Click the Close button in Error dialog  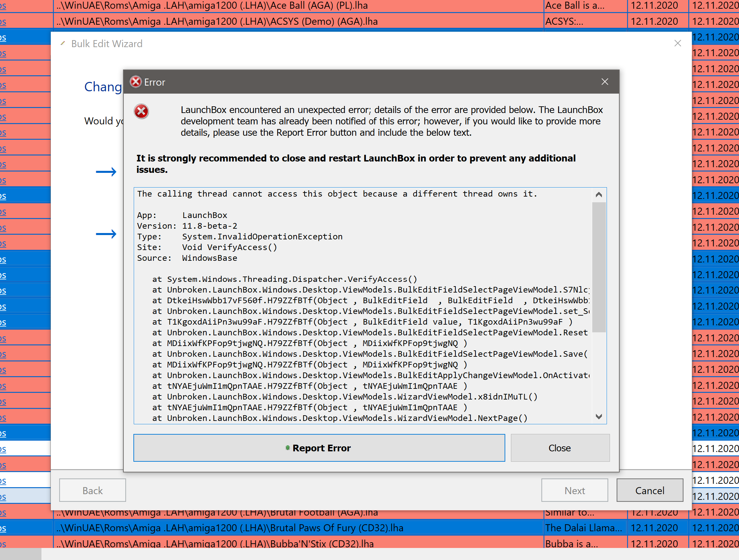click(560, 448)
